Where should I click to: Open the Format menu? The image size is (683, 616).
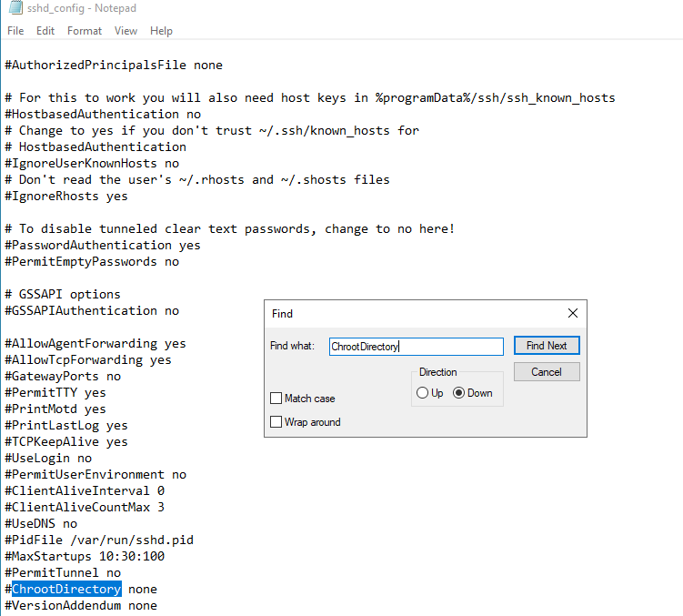pos(85,31)
